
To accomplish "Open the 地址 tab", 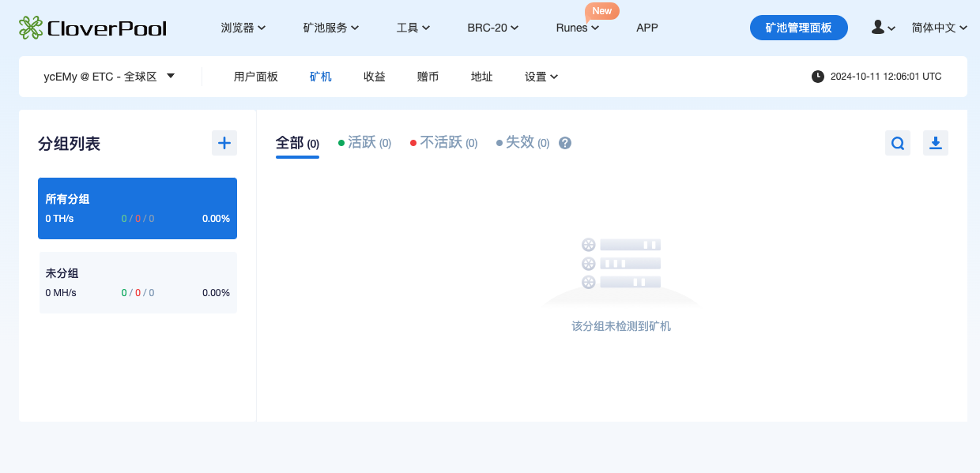I will pos(482,77).
